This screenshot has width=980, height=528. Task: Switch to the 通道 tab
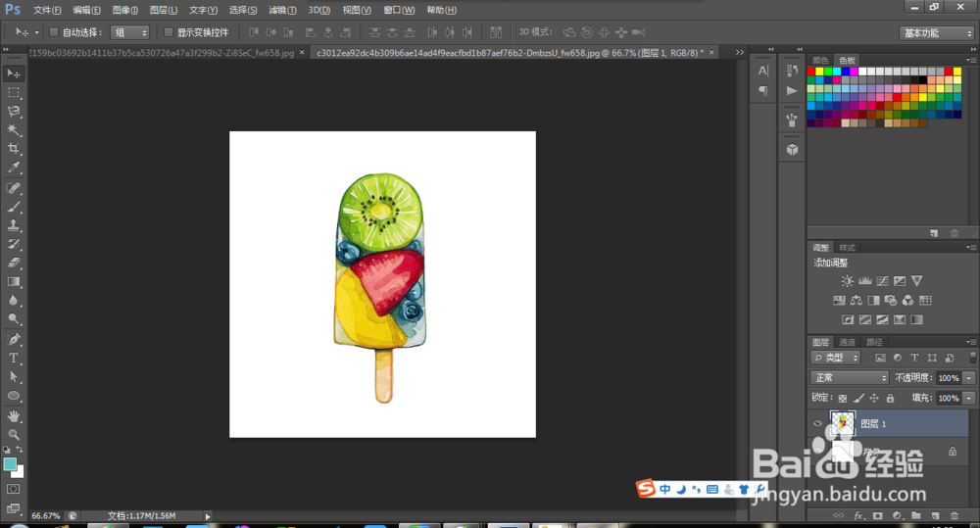point(847,342)
